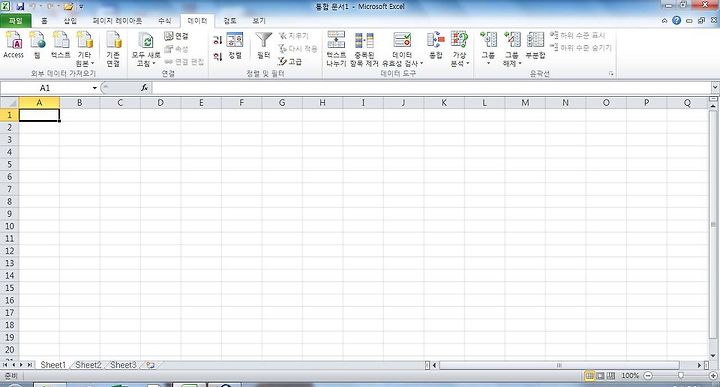This screenshot has height=387, width=720.
Task: Click the Select All corner button
Action: click(x=9, y=103)
